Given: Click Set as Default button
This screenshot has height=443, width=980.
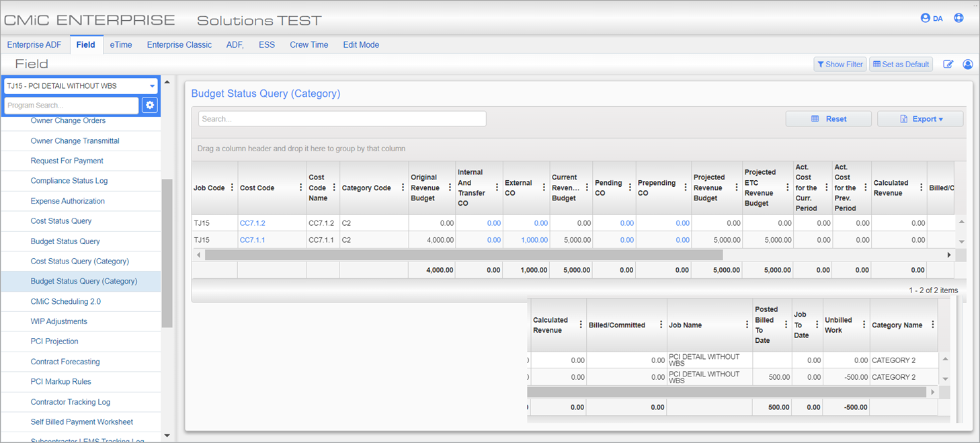Looking at the screenshot, I should pos(901,65).
